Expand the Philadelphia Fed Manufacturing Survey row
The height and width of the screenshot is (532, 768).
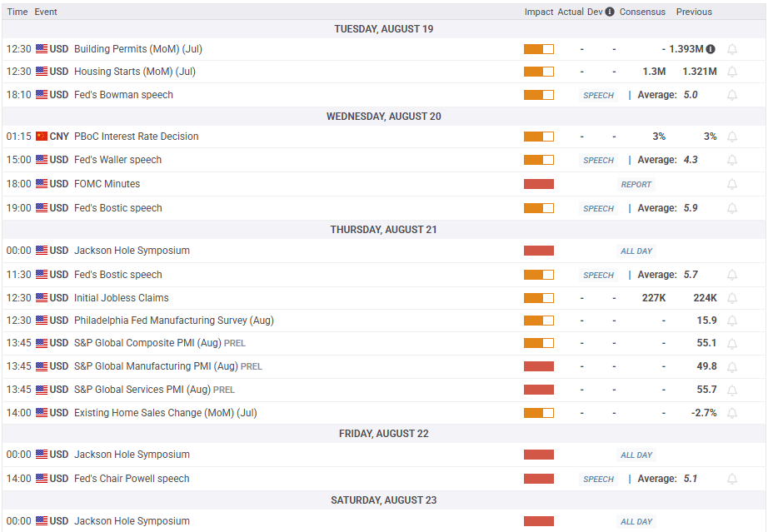(x=173, y=321)
